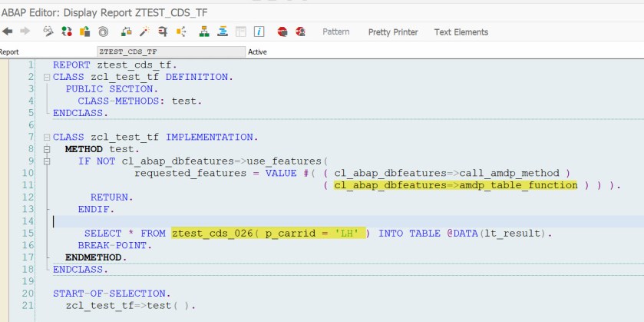Collapse the METHOD test block

[x=47, y=149]
